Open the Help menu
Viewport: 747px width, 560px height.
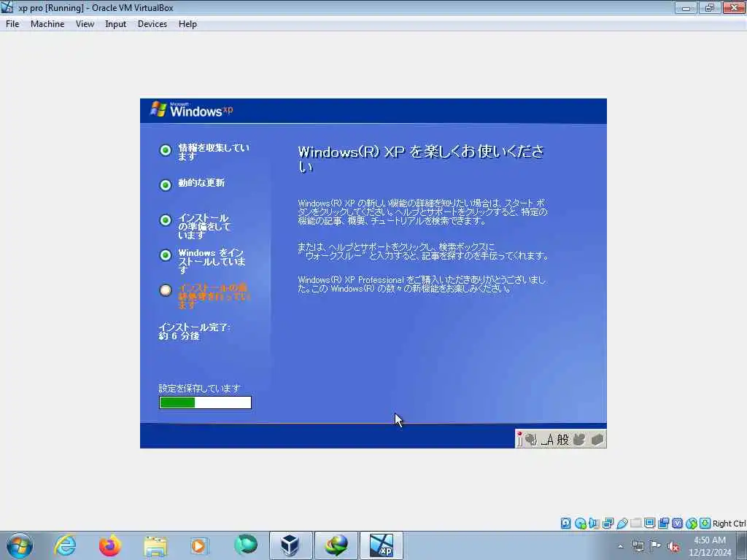(187, 24)
